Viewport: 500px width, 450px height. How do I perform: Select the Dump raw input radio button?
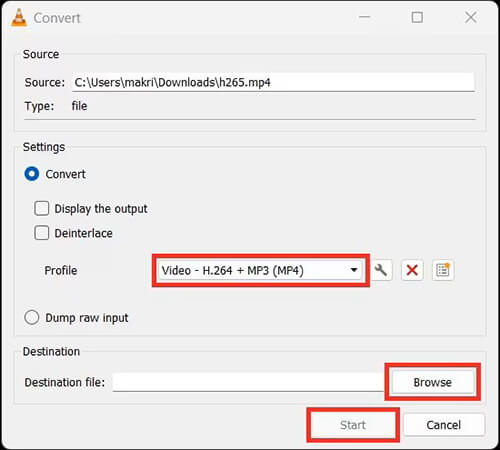32,318
